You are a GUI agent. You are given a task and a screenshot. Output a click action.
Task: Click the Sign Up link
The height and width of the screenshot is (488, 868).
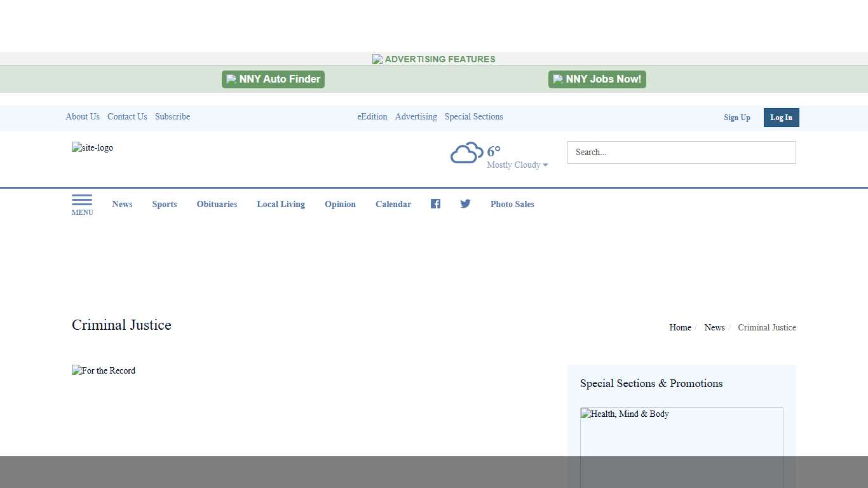click(737, 118)
